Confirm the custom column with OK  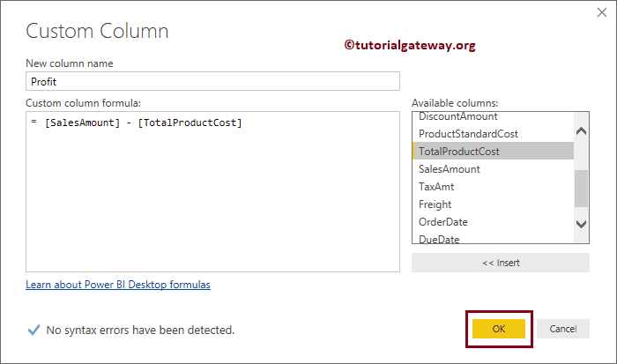click(499, 329)
